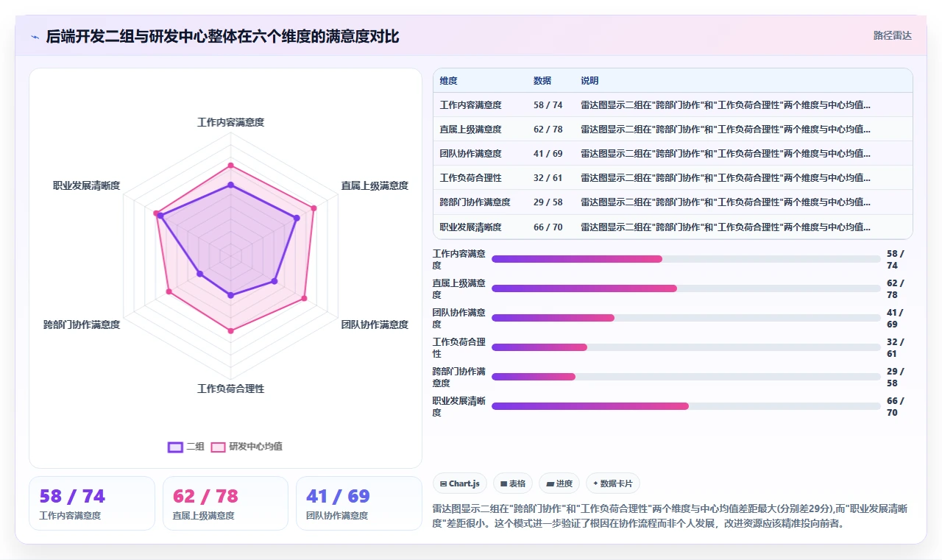The width and height of the screenshot is (942, 560).
Task: Click the 维度 column header
Action: [448, 80]
